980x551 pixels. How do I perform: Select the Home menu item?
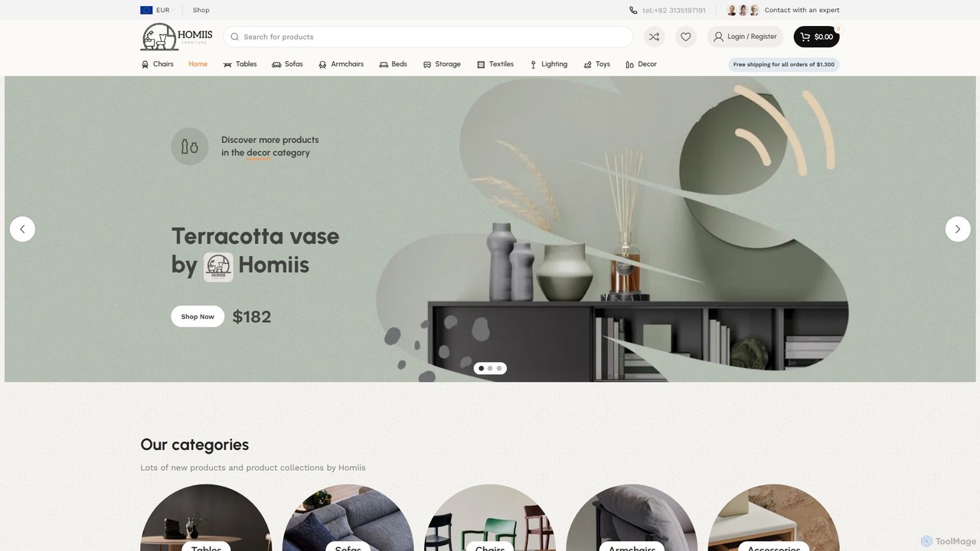(198, 64)
